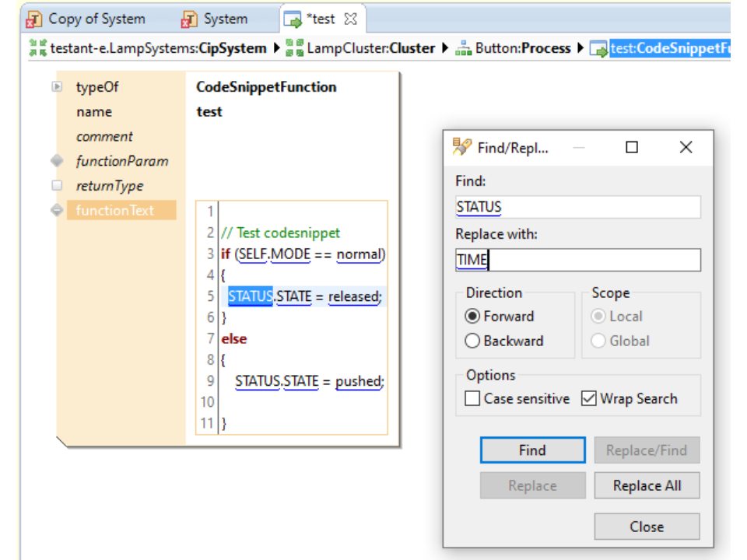The height and width of the screenshot is (560, 747).
Task: Click the diamond icon beside functionParam
Action: (57, 161)
